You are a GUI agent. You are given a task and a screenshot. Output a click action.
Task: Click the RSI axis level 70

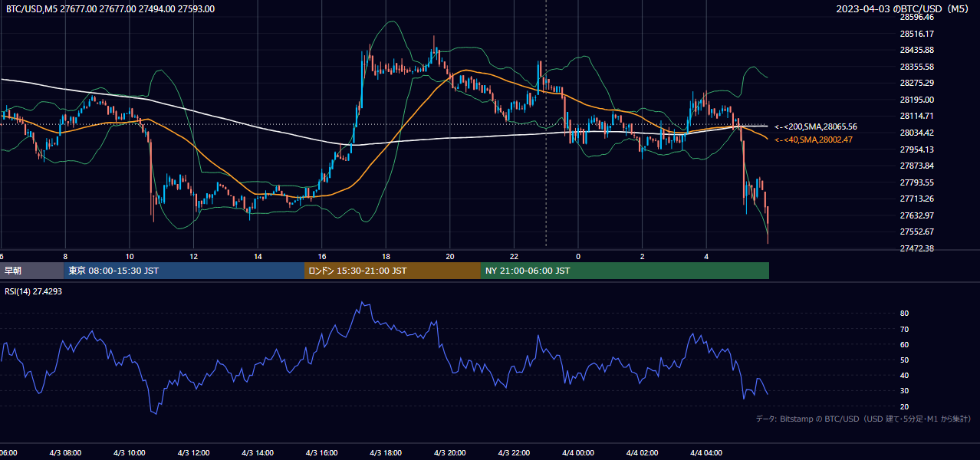tap(904, 329)
